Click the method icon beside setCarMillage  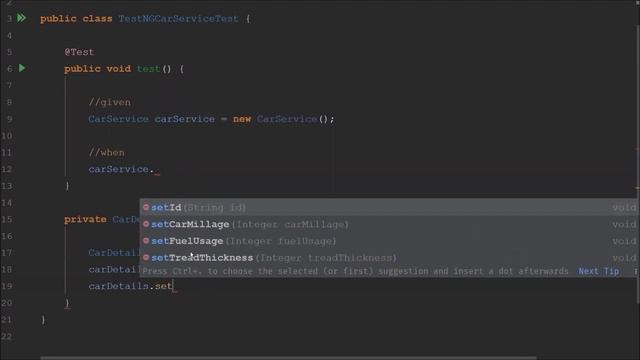[x=146, y=224]
